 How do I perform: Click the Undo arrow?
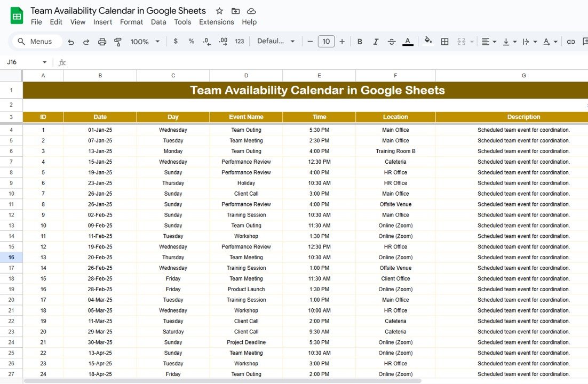click(x=71, y=42)
